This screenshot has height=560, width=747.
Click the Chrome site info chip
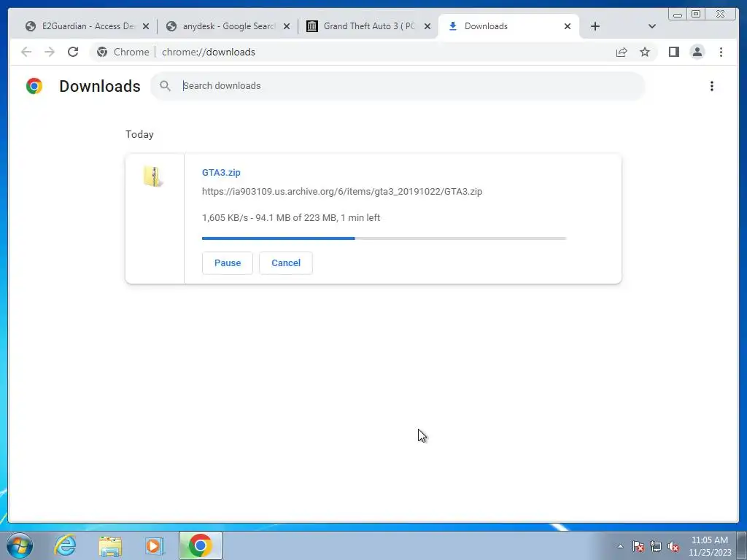pyautogui.click(x=123, y=52)
